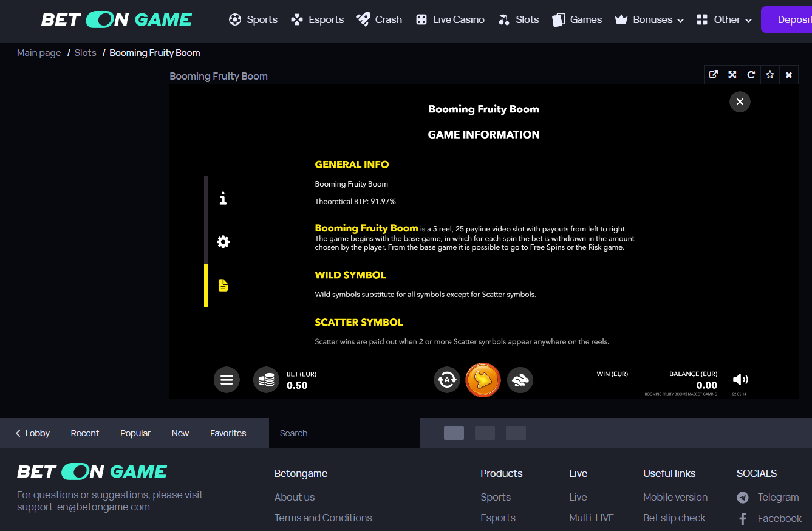Screen dimensions: 812x531
Task: Open the info section in the game sidebar
Action: point(223,198)
